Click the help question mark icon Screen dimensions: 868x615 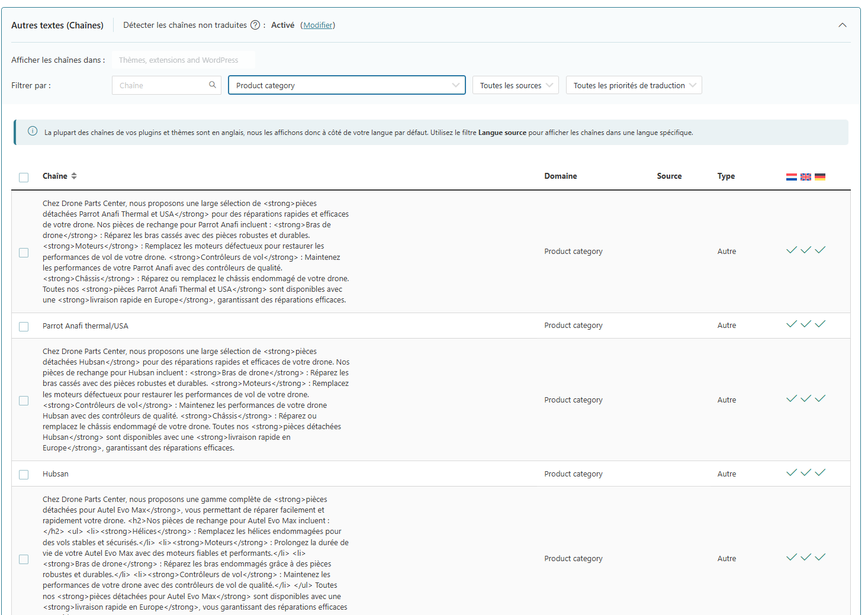coord(255,25)
